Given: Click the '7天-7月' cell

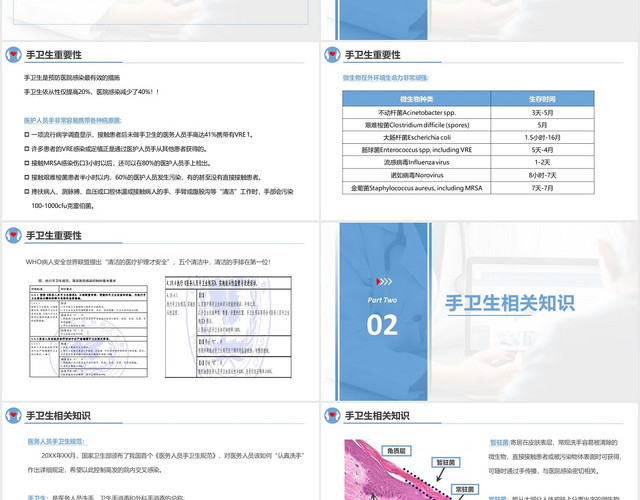Looking at the screenshot, I should 542,188.
